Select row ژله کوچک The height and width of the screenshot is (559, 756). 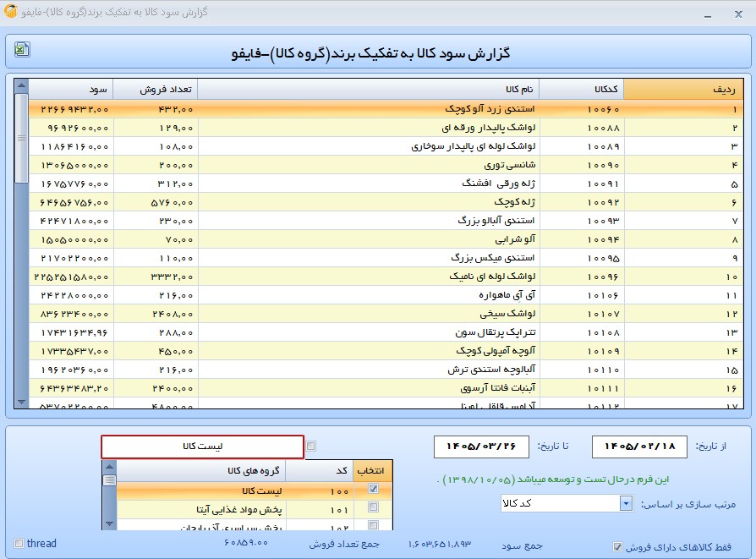click(x=386, y=203)
